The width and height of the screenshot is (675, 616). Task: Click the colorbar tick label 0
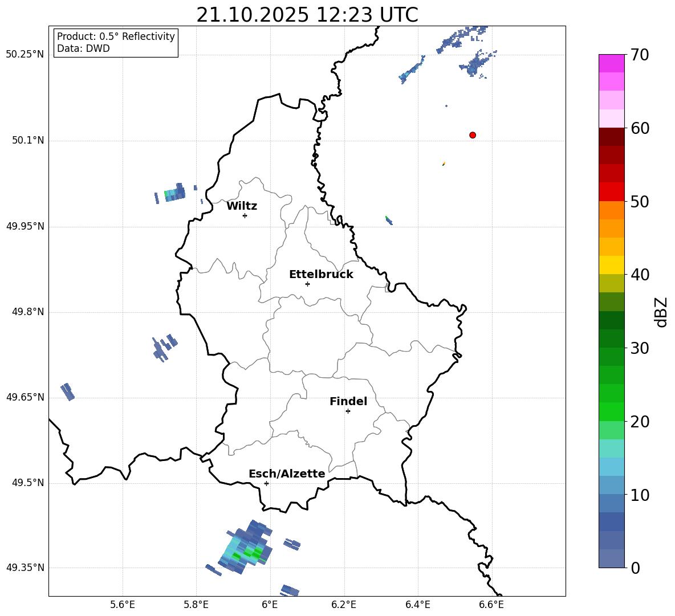click(636, 568)
